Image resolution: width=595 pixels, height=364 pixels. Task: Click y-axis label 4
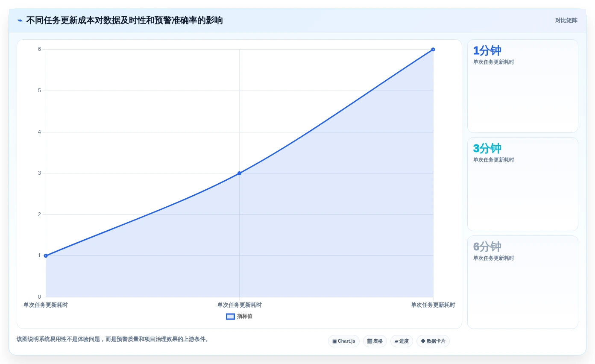tap(39, 132)
